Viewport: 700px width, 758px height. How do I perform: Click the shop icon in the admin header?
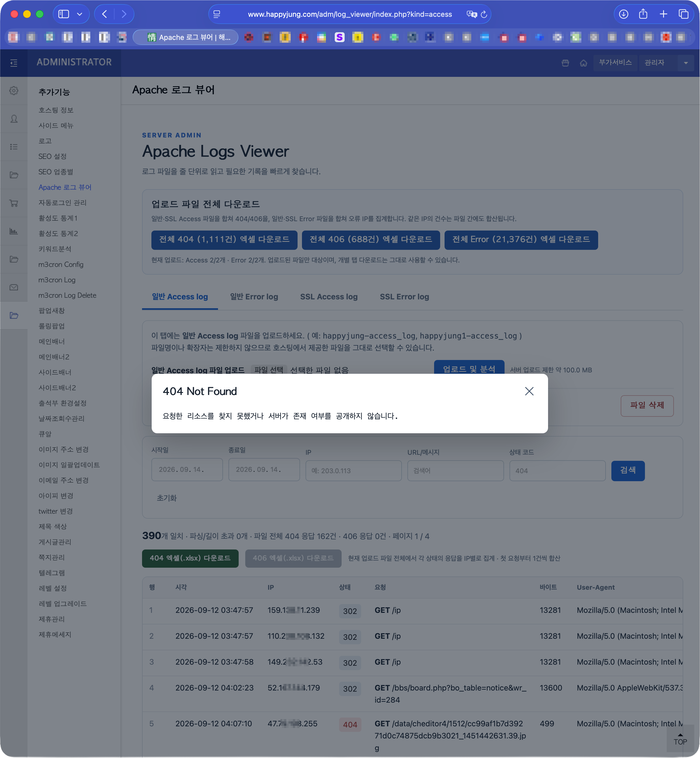click(565, 63)
